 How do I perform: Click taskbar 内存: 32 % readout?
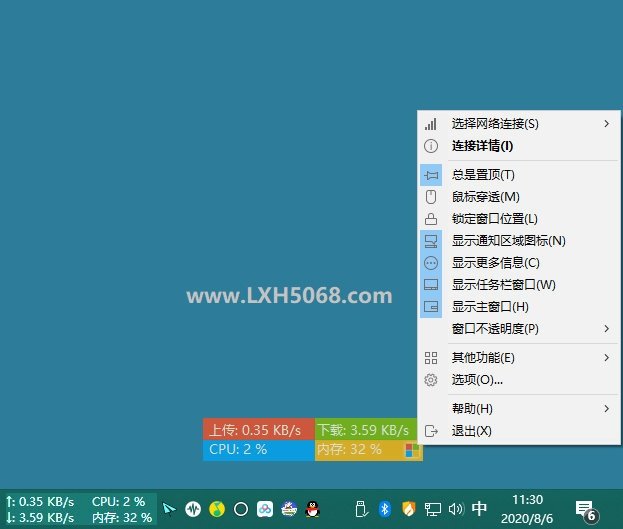pyautogui.click(x=122, y=517)
